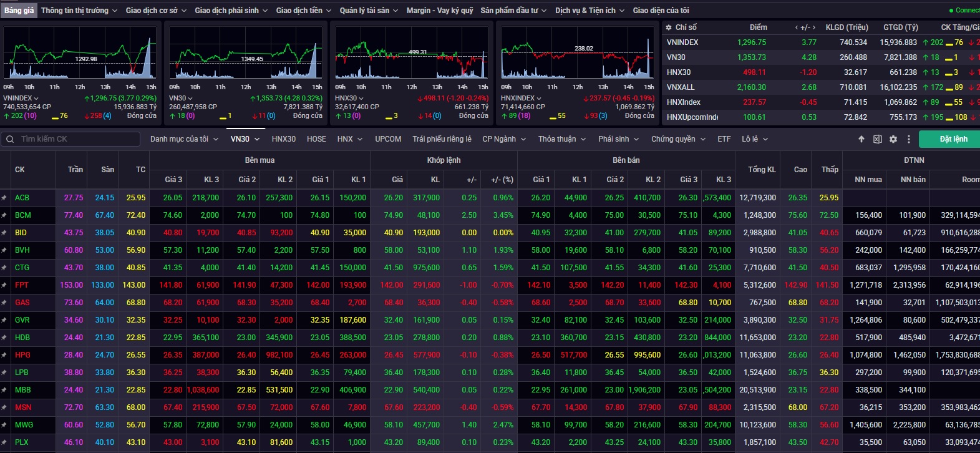Open MWG stock symbol
Viewport: 980px width, 453px height.
24,425
